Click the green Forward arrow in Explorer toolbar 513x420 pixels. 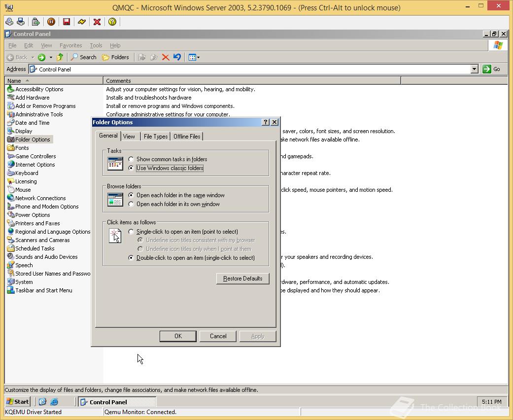tap(41, 57)
